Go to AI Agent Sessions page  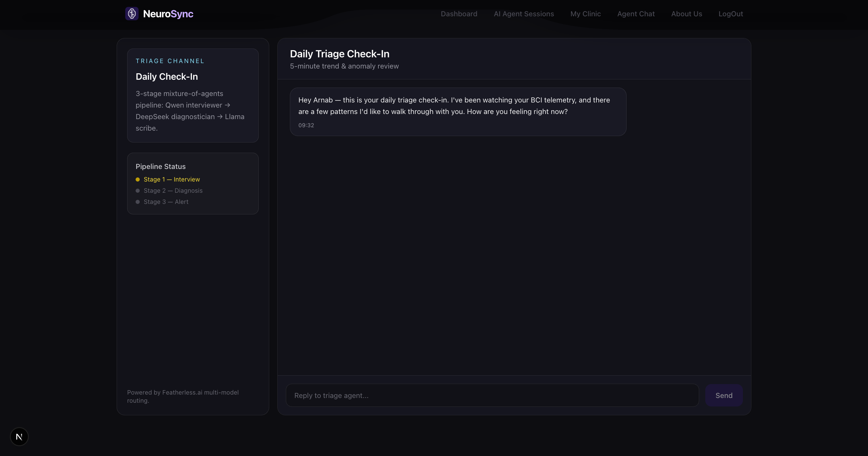pyautogui.click(x=524, y=14)
